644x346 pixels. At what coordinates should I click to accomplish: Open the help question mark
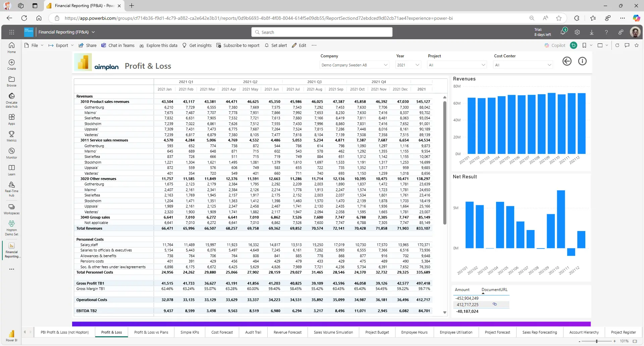point(606,32)
